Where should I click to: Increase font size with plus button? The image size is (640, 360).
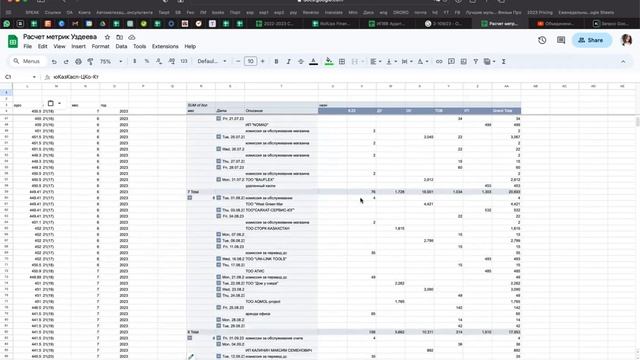263,61
